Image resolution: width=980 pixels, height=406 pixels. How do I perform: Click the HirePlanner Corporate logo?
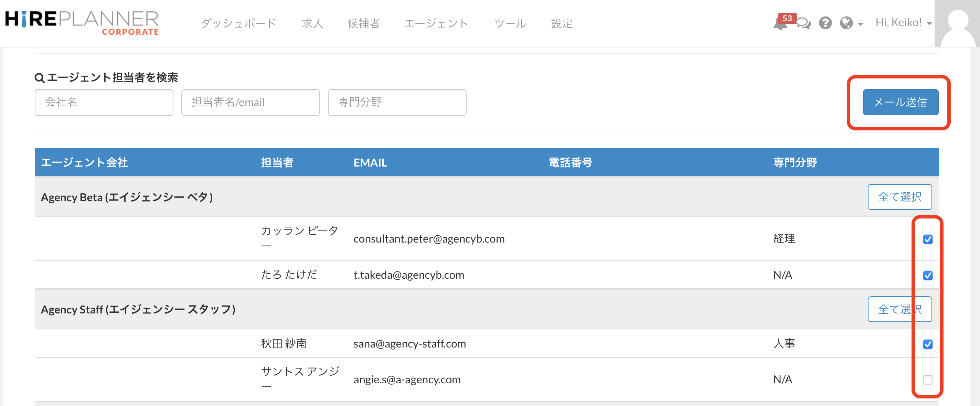click(x=82, y=23)
